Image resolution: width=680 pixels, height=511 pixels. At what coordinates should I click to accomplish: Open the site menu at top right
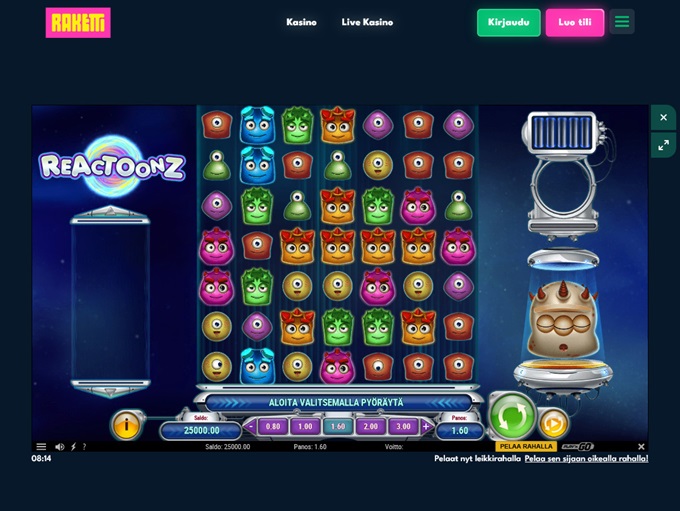pos(622,22)
